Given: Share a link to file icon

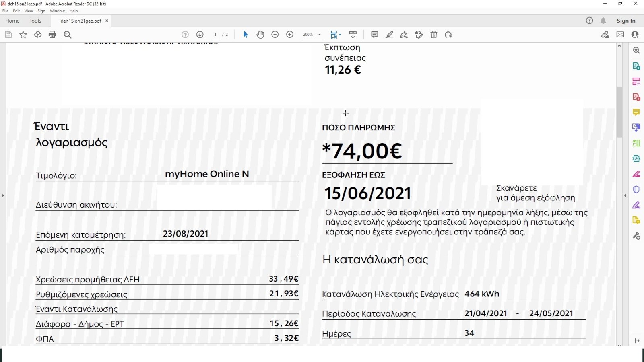Looking at the screenshot, I should pos(605,35).
